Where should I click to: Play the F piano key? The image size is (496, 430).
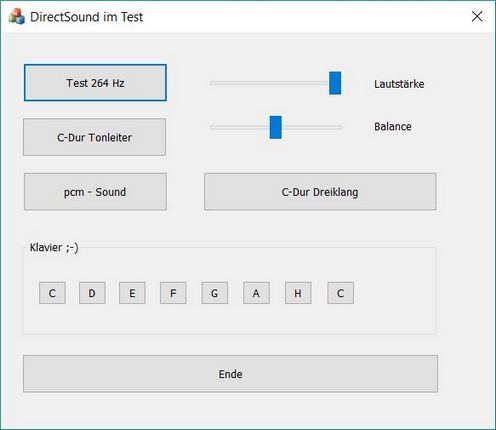tap(173, 293)
